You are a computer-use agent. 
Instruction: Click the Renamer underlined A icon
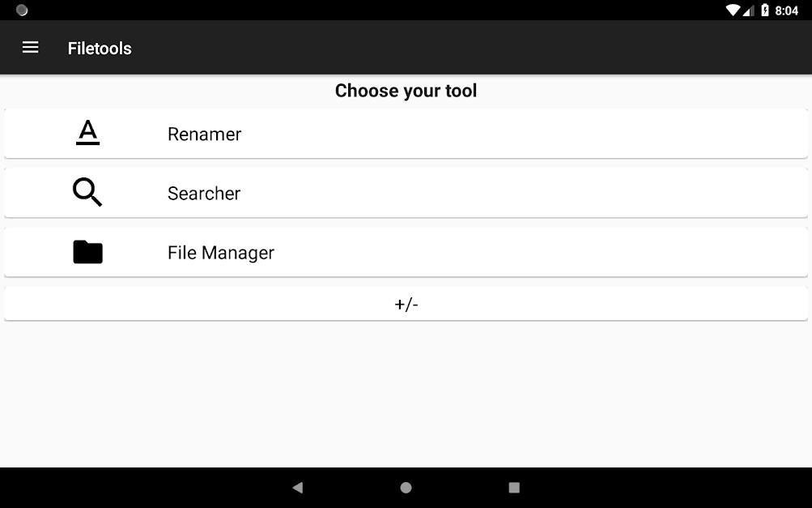pyautogui.click(x=87, y=133)
